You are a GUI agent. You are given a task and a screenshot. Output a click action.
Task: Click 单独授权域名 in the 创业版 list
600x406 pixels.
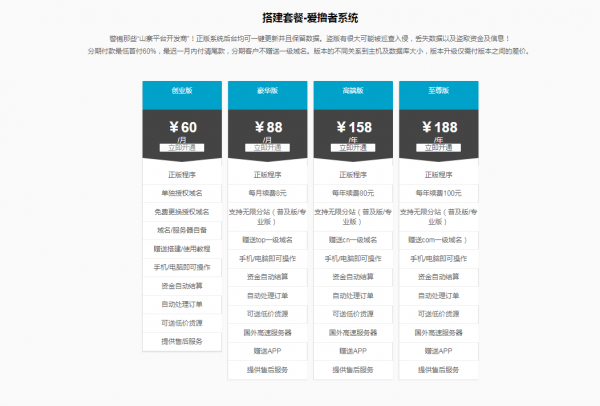[182, 193]
